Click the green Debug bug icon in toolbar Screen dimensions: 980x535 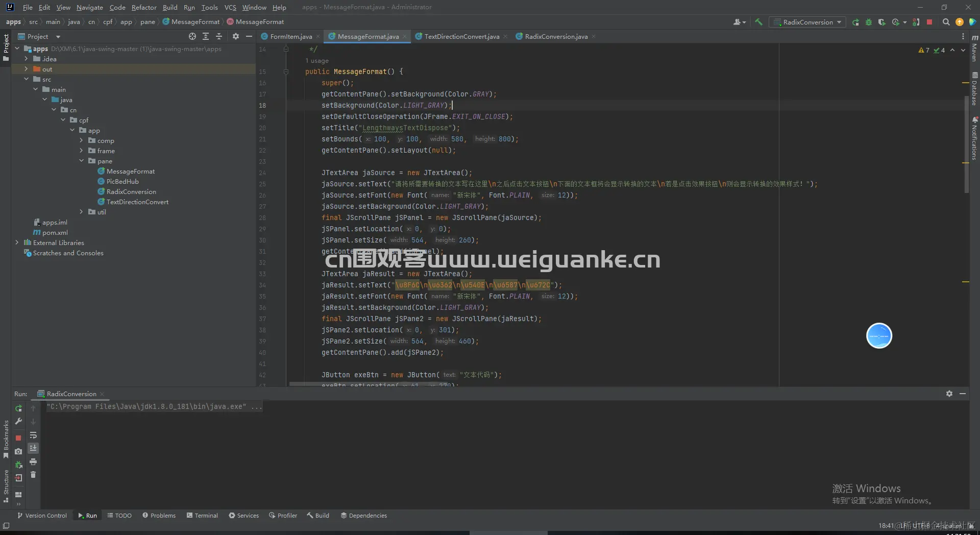869,22
